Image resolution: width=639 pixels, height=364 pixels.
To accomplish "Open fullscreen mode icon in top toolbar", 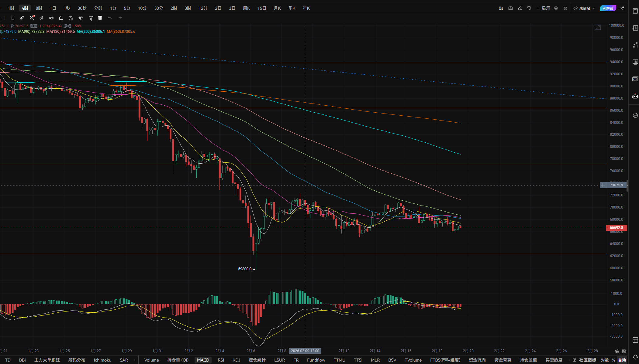I will coord(565,8).
